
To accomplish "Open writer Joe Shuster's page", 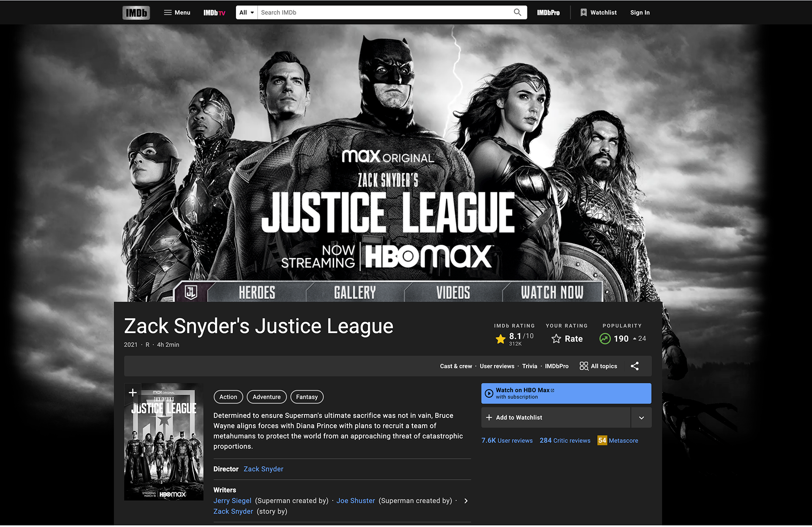I will coord(356,501).
